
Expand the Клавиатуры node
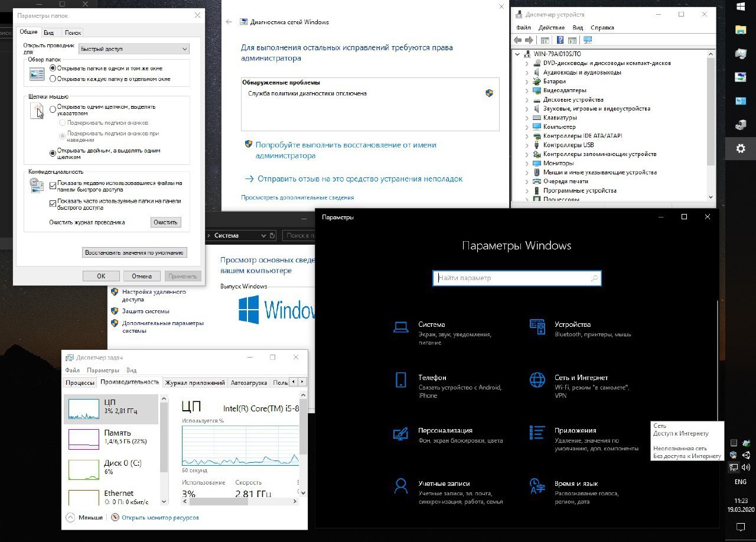527,118
